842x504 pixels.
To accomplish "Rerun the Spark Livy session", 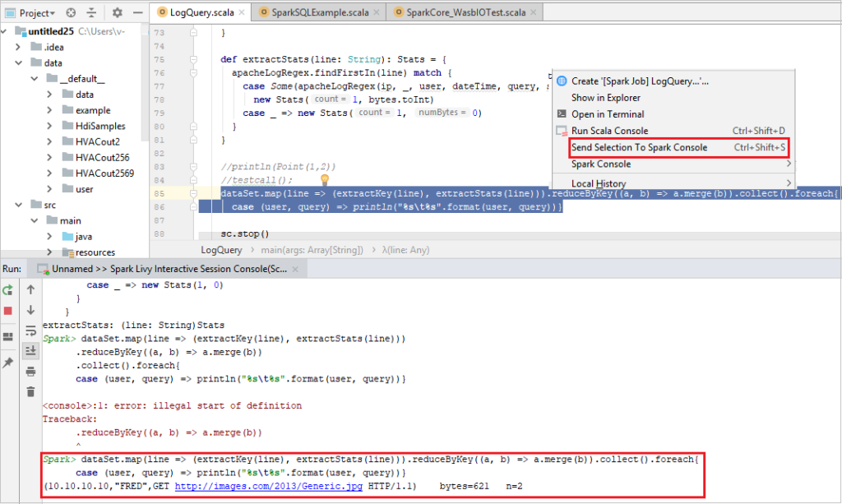I will pos(9,290).
